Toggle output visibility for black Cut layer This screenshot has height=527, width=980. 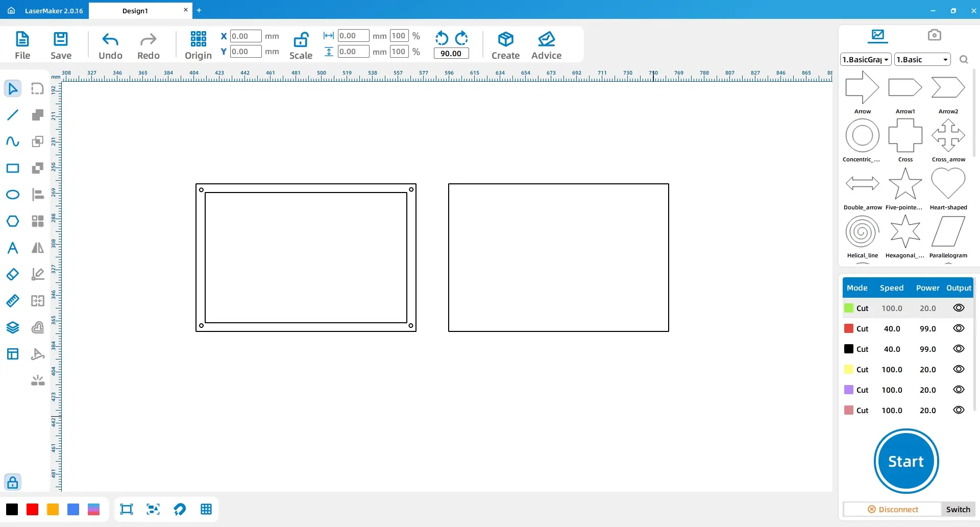(959, 349)
